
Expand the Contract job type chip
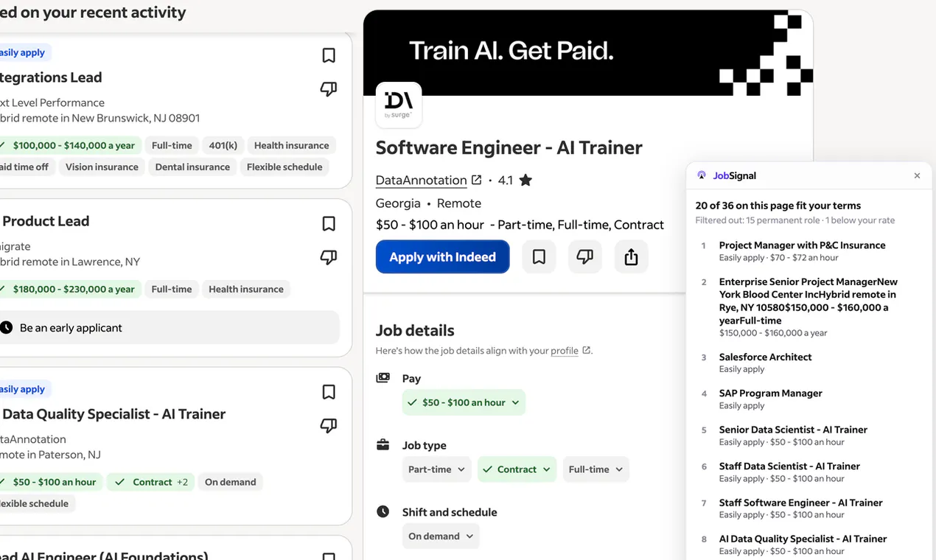pos(517,469)
